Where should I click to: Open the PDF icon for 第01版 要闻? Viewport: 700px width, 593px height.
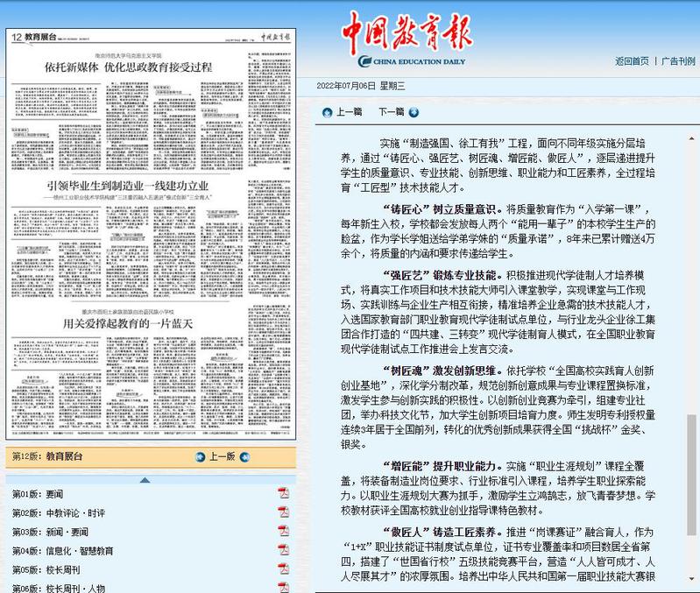tap(283, 494)
